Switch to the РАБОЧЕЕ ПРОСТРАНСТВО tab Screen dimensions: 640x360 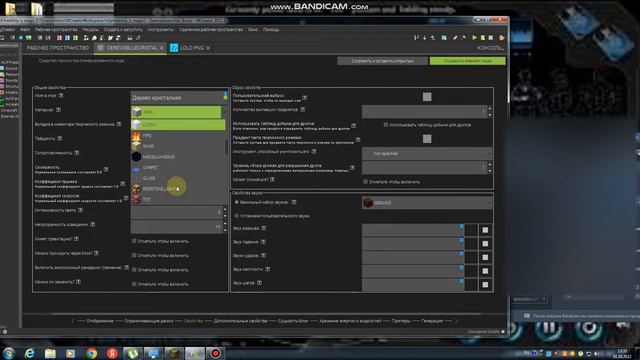point(58,48)
